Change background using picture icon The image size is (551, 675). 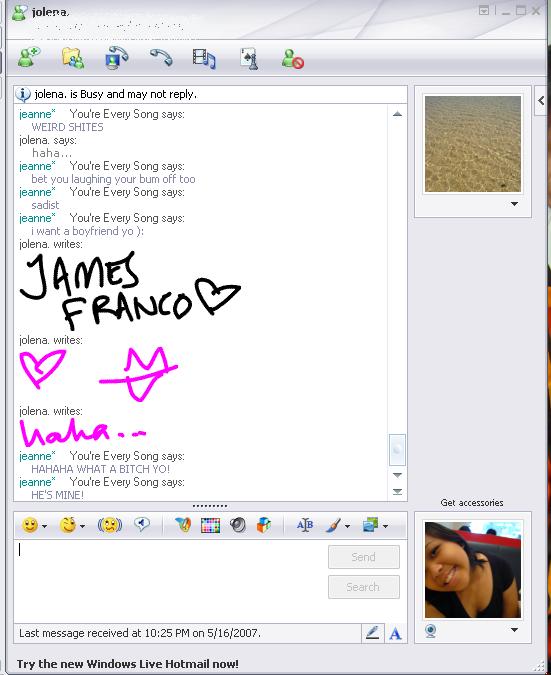[x=370, y=525]
